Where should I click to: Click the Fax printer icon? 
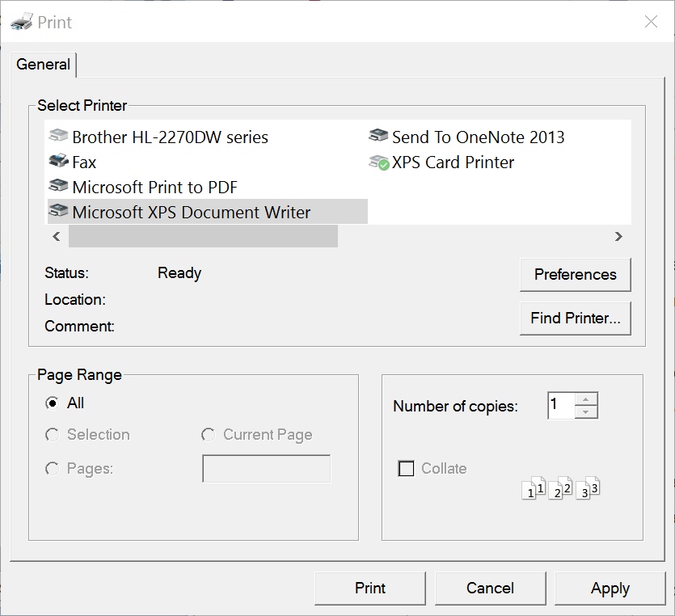[x=58, y=161]
